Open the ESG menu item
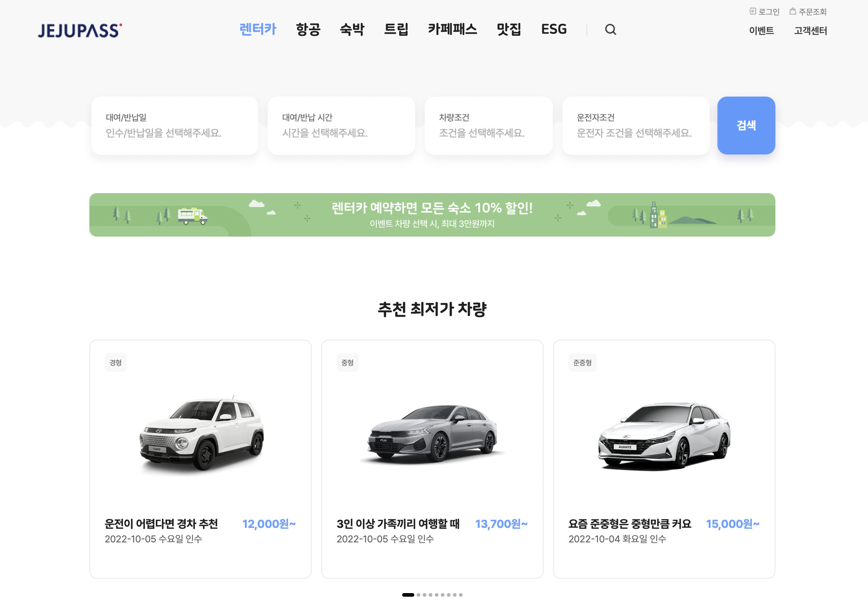Image resolution: width=868 pixels, height=610 pixels. coord(554,29)
